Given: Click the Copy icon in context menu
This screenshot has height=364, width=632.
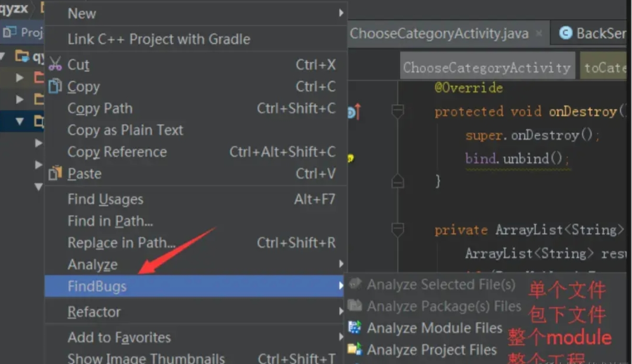Looking at the screenshot, I should click(x=55, y=86).
